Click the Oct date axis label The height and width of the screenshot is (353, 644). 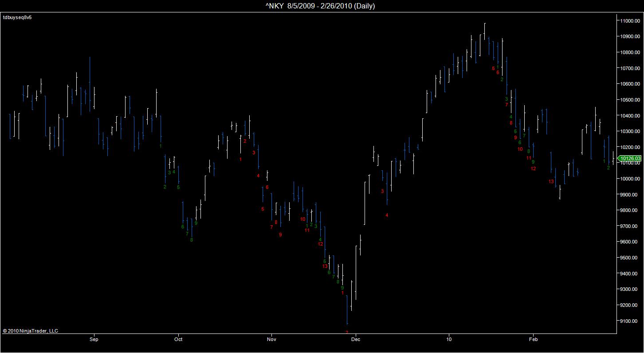coord(178,340)
